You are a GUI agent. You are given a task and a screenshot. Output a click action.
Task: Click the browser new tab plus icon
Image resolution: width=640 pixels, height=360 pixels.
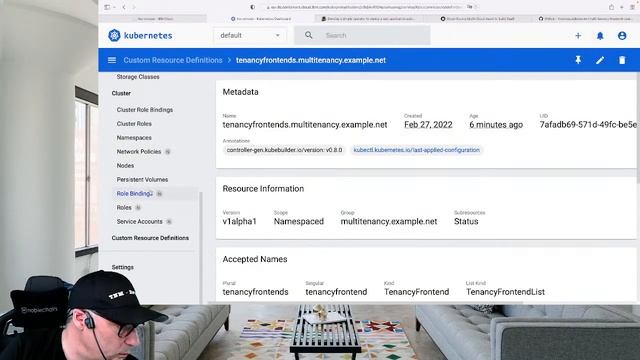pos(622,7)
